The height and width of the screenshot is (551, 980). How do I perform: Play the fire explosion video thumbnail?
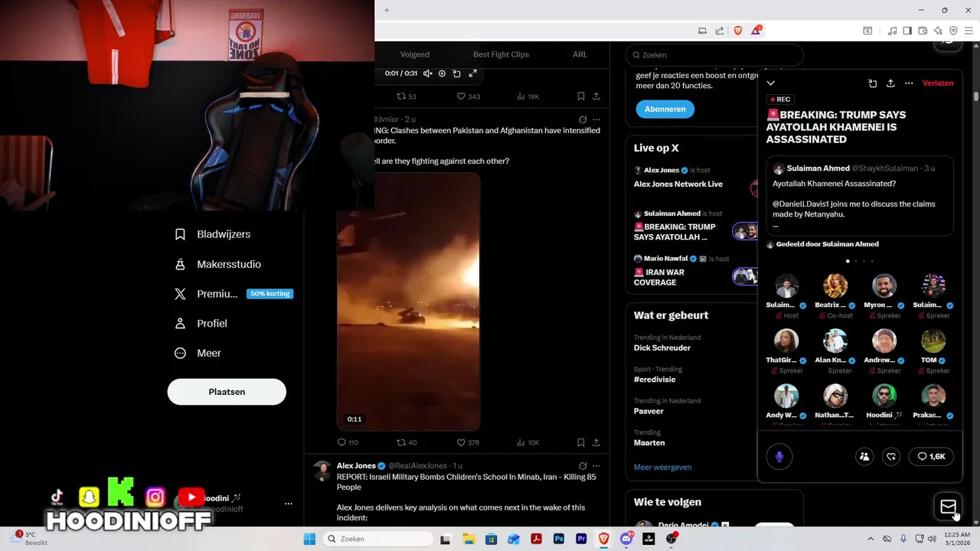[409, 302]
